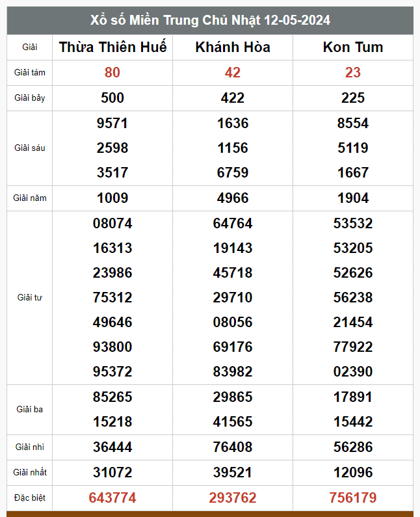The width and height of the screenshot is (420, 517).
Task: Select Kon Tum second prize 56286
Action: point(353,447)
